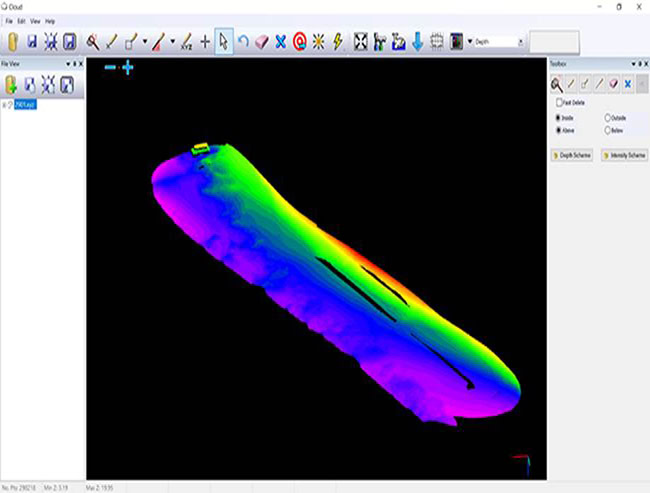The height and width of the screenshot is (493, 650).
Task: Pin the Toolbox panel
Action: [640, 64]
